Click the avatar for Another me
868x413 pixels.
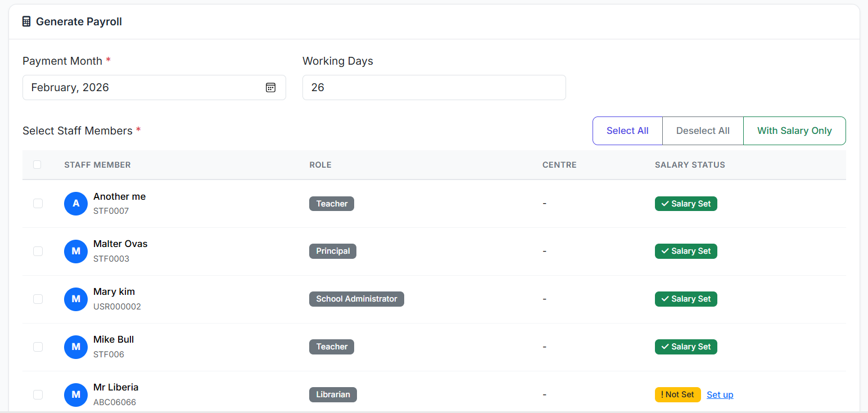76,204
